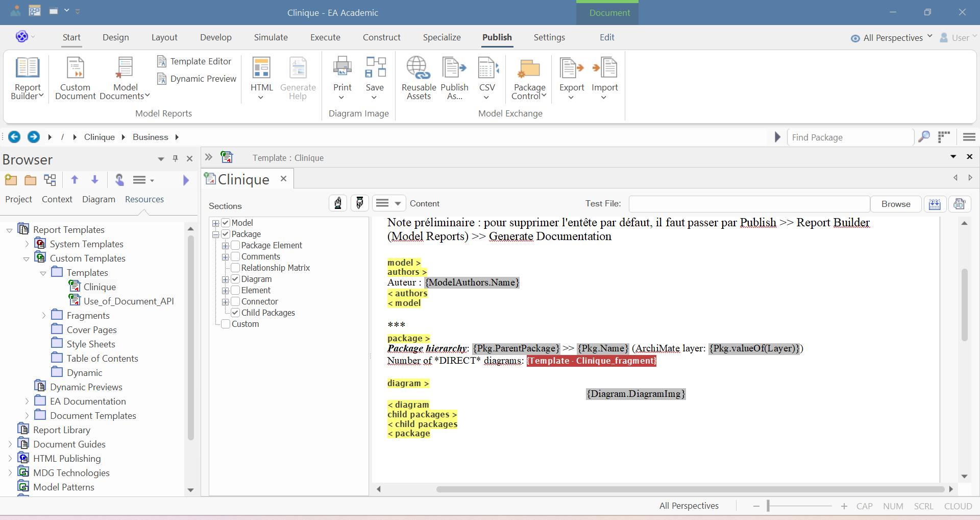Collapse the Custom Templates node
The height and width of the screenshot is (520, 980).
point(27,259)
